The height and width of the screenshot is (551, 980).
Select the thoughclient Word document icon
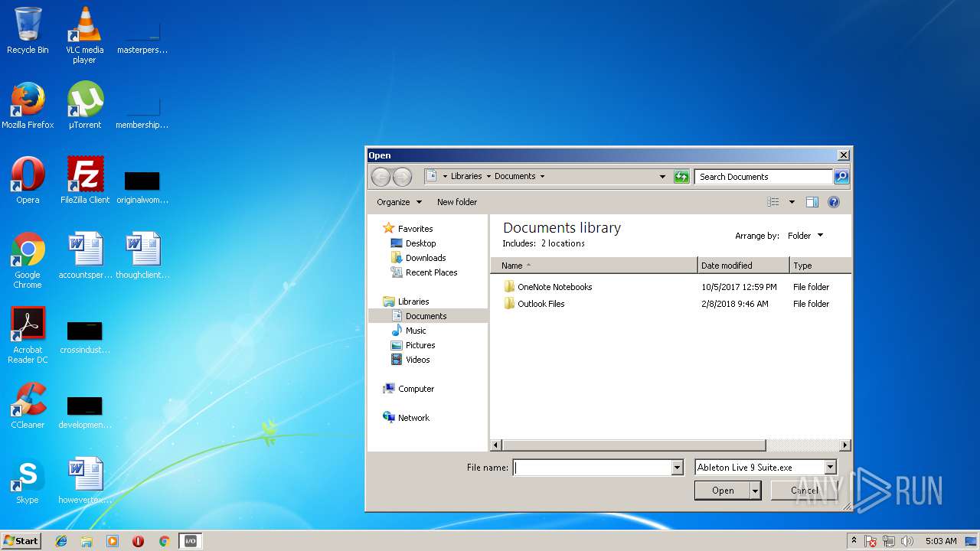pyautogui.click(x=142, y=256)
